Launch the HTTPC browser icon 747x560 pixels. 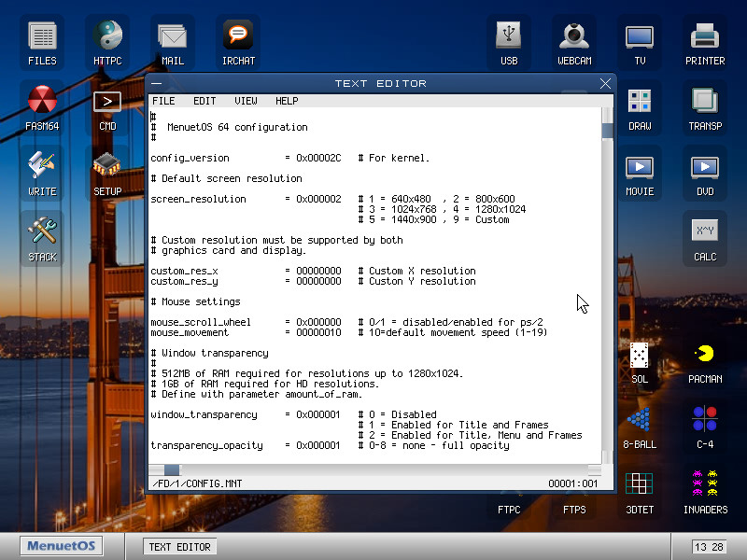[107, 37]
